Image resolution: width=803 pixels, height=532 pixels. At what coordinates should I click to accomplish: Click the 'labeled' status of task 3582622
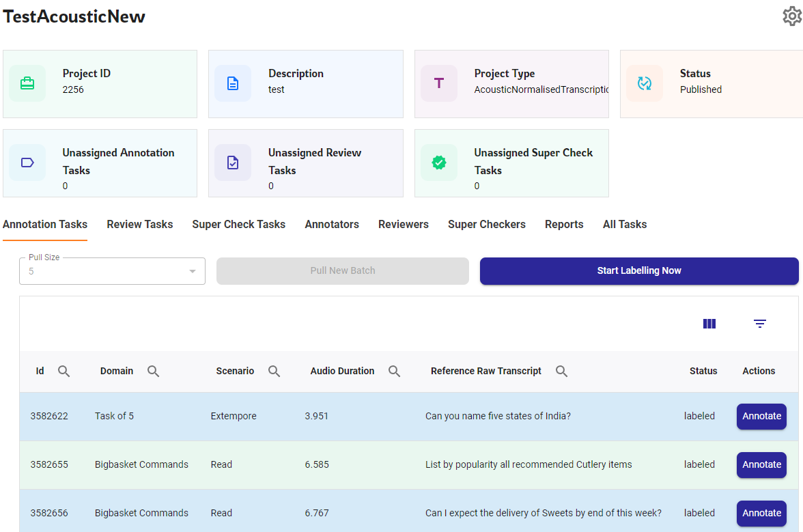pos(699,417)
